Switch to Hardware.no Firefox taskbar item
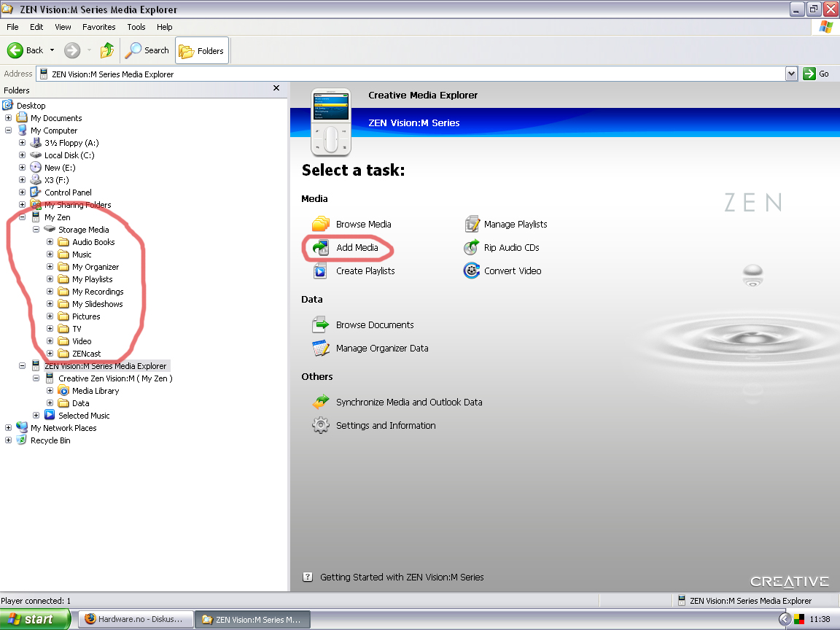This screenshot has width=840, height=630. 134,619
